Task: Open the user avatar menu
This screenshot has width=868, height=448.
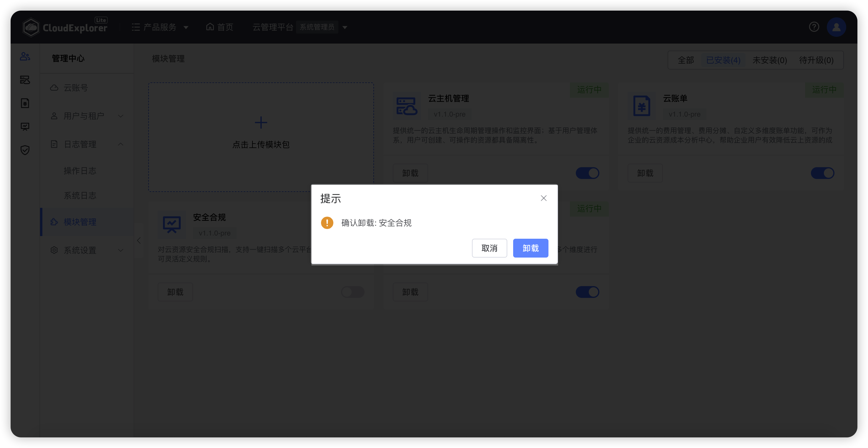Action: pyautogui.click(x=836, y=27)
